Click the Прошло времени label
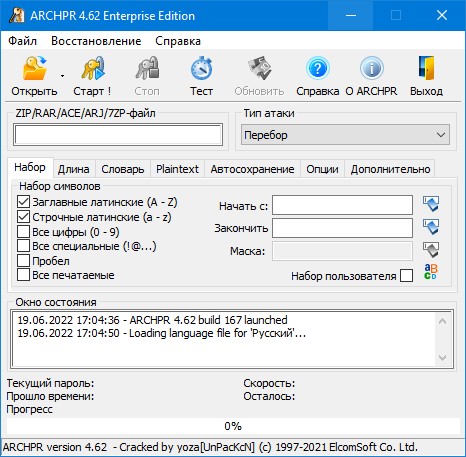The height and width of the screenshot is (457, 466). (50, 396)
